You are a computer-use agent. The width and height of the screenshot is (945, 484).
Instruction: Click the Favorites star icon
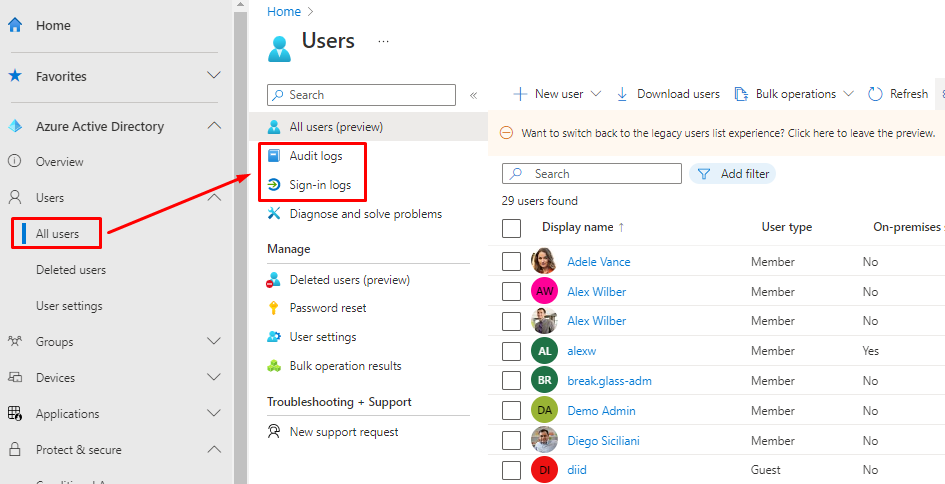tap(15, 76)
